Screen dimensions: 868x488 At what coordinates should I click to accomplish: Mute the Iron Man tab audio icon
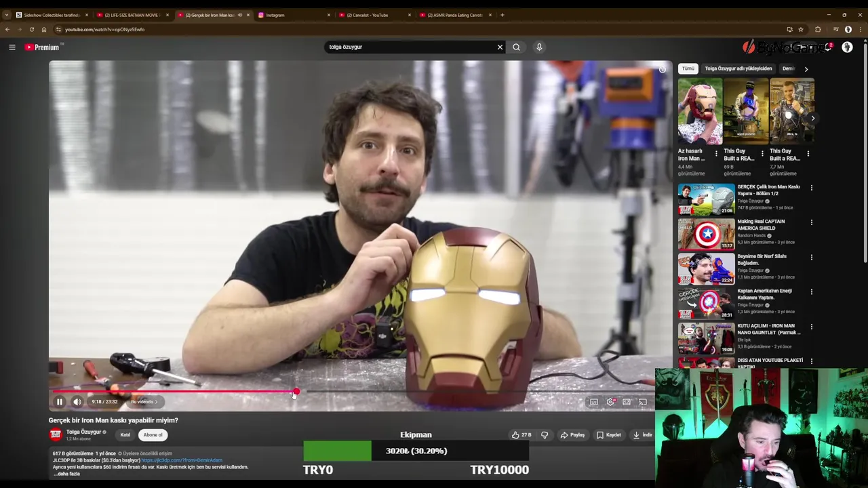coord(239,15)
